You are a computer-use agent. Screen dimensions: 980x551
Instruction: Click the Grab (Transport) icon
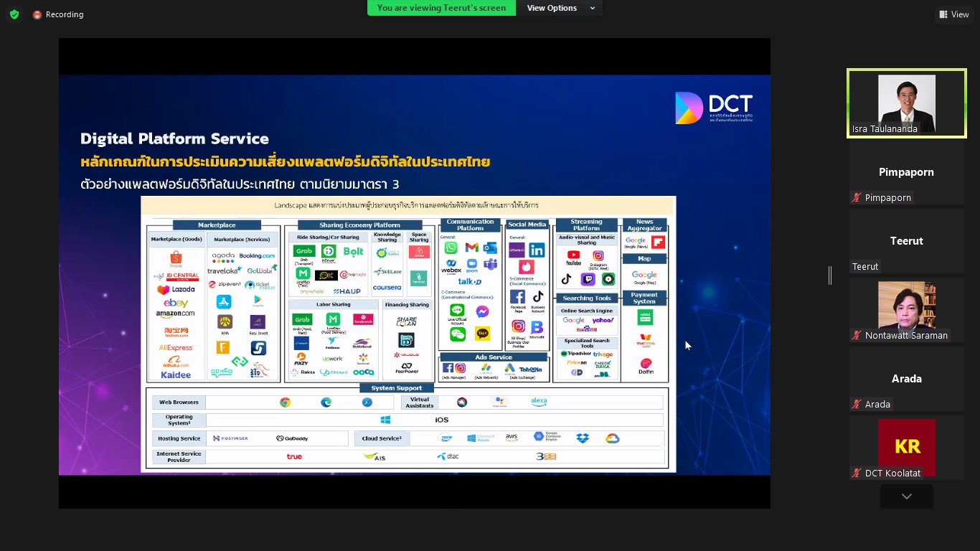303,252
